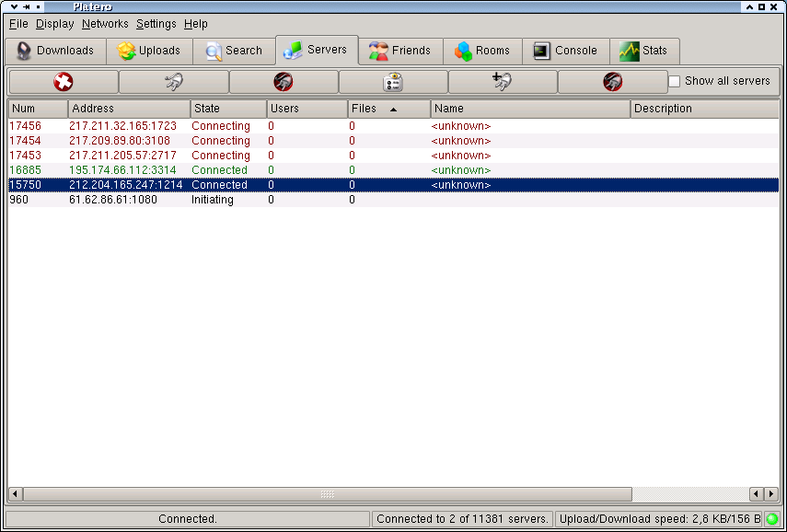Viewport: 787px width, 532px height.
Task: Click the red plug button beside Show all servers
Action: click(x=613, y=82)
